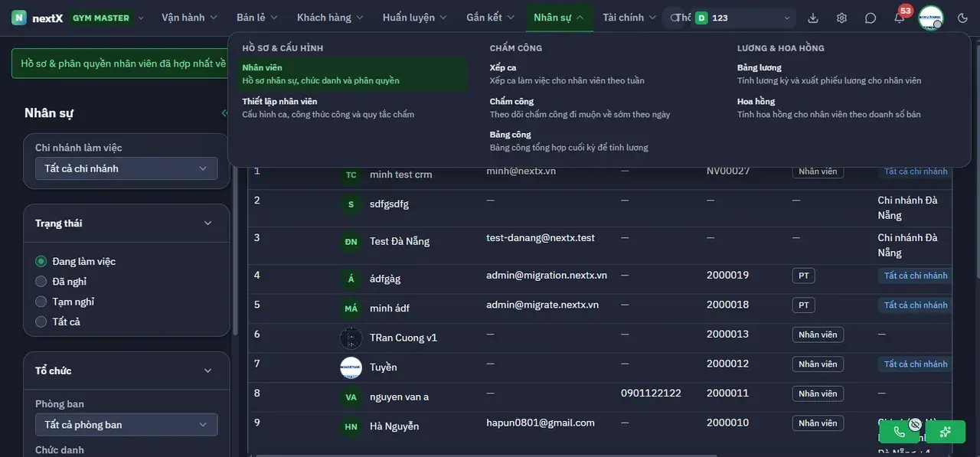Screen dimensions: 980x457
Task: Click the VA avatar of nguyen van a
Action: [x=351, y=397]
